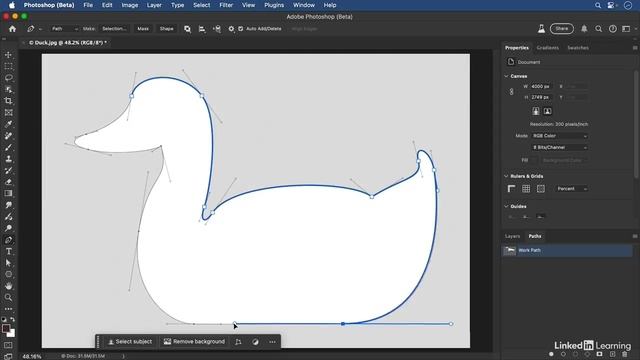Select the Path Selection tool
Image resolution: width=640 pixels, height=360 pixels.
[8, 263]
